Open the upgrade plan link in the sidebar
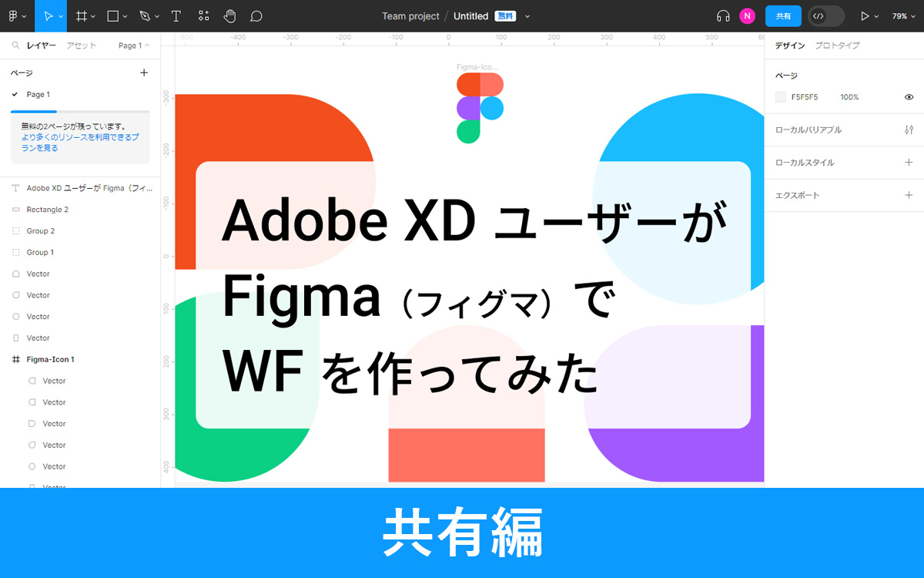 tap(80, 142)
